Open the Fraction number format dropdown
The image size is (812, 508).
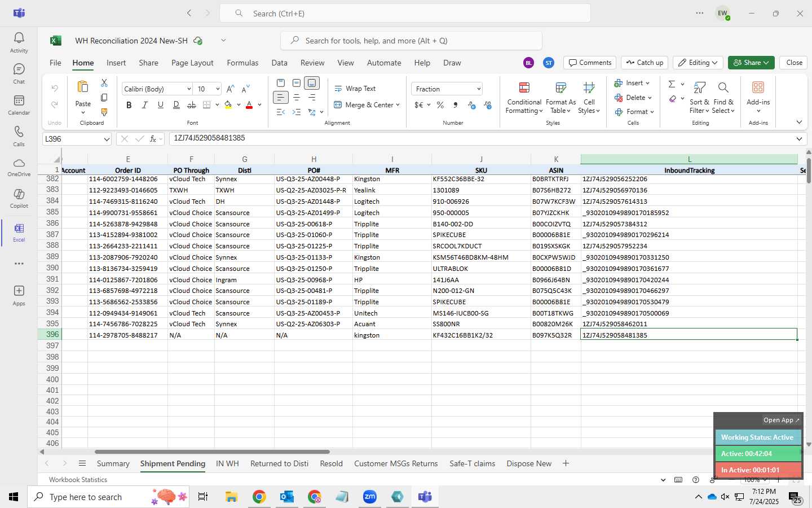click(478, 89)
